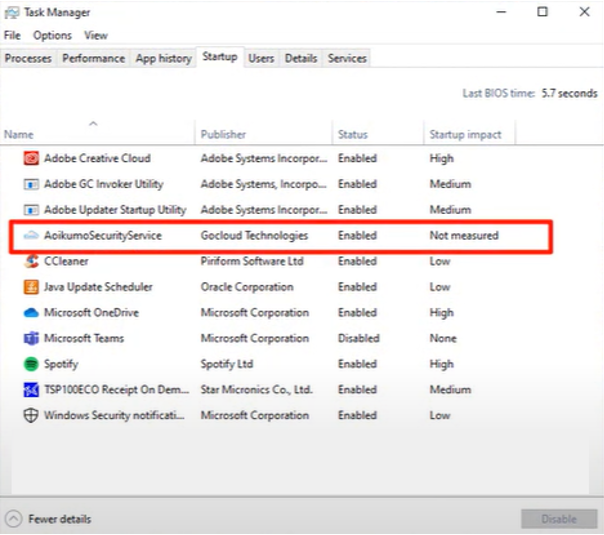Image resolution: width=604 pixels, height=535 pixels.
Task: Switch to the Performance tab
Action: click(94, 59)
